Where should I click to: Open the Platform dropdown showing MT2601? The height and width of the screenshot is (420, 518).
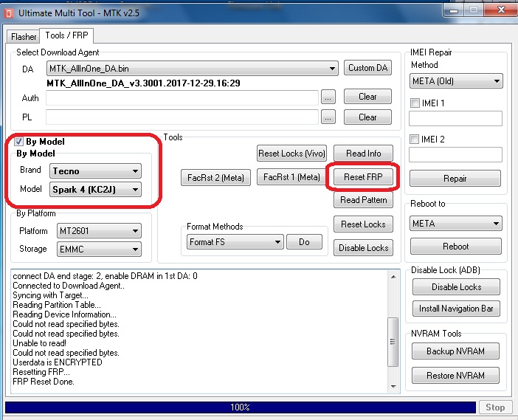tap(99, 230)
